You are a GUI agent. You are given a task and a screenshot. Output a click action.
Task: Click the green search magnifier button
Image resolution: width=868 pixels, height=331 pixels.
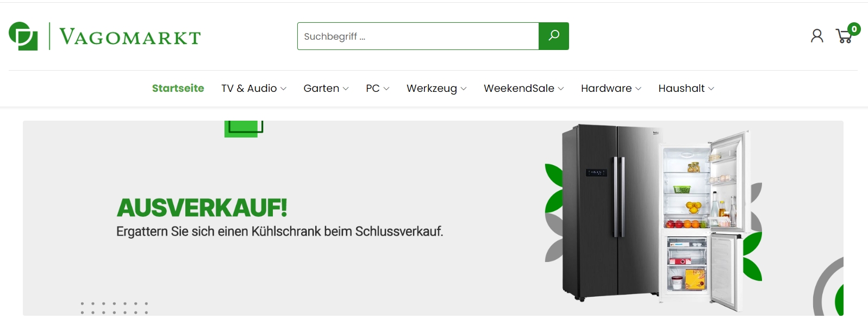(553, 36)
